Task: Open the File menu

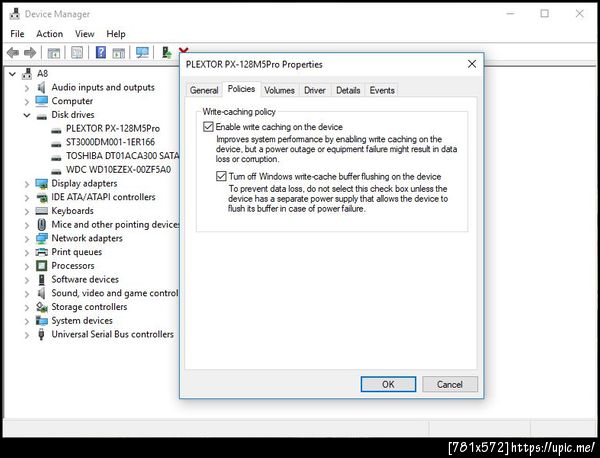Action: tap(17, 34)
